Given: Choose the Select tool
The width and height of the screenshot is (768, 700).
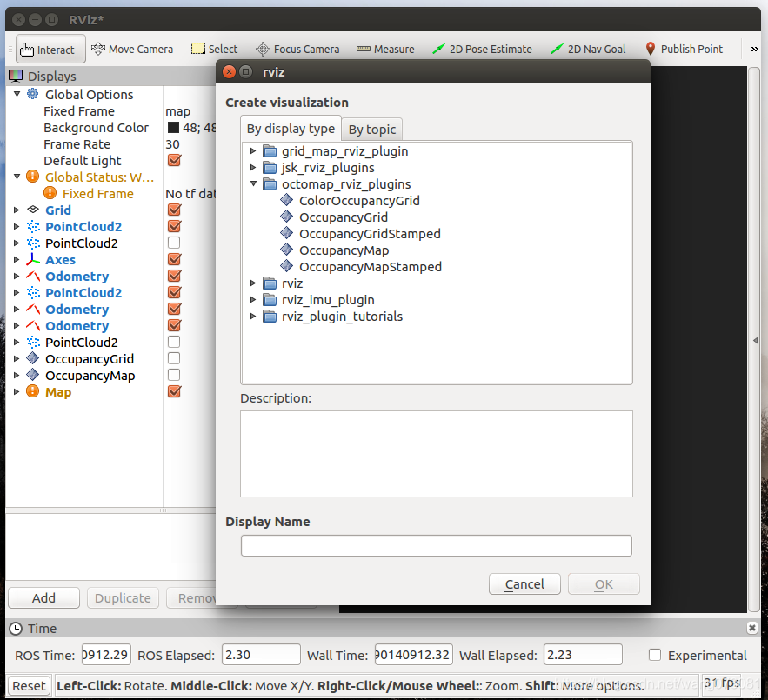Looking at the screenshot, I should click(214, 49).
